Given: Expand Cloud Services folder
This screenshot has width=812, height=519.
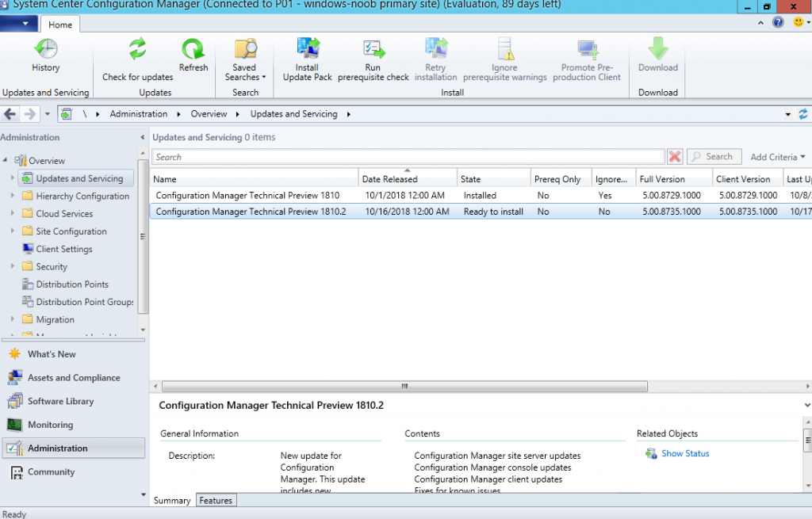Looking at the screenshot, I should click(x=13, y=213).
